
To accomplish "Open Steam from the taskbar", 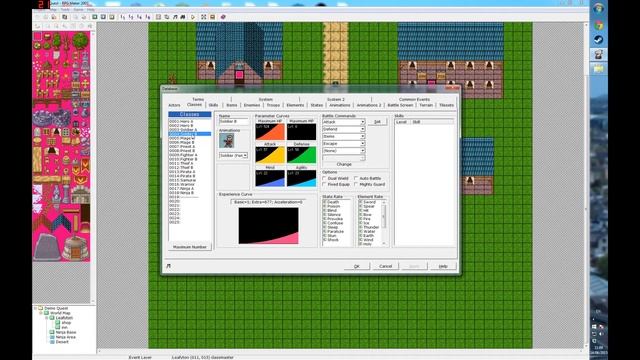I will click(x=599, y=40).
